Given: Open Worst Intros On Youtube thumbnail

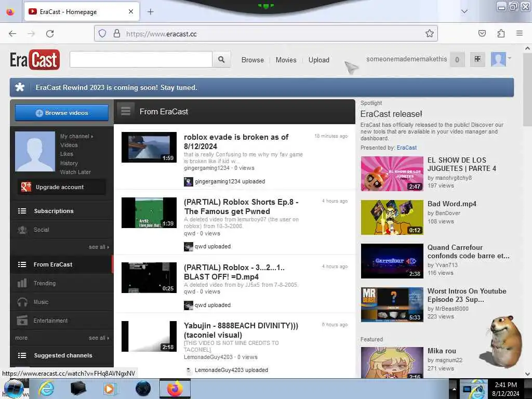Looking at the screenshot, I should click(392, 304).
